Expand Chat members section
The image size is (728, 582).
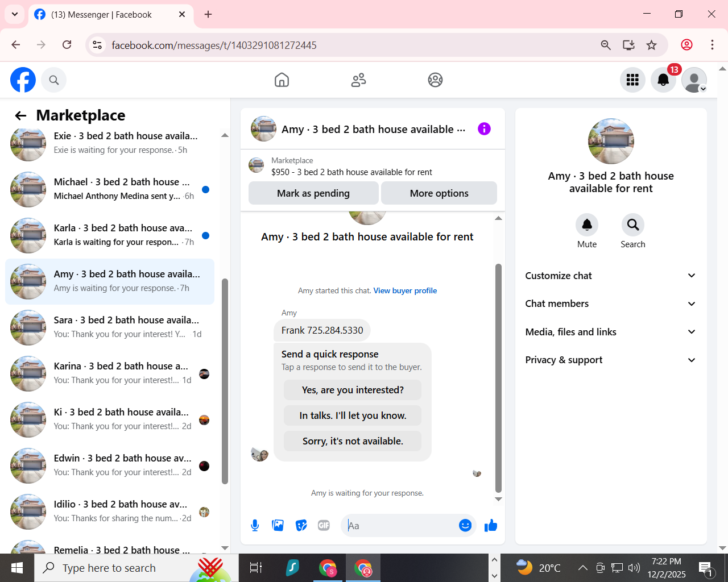tap(611, 304)
